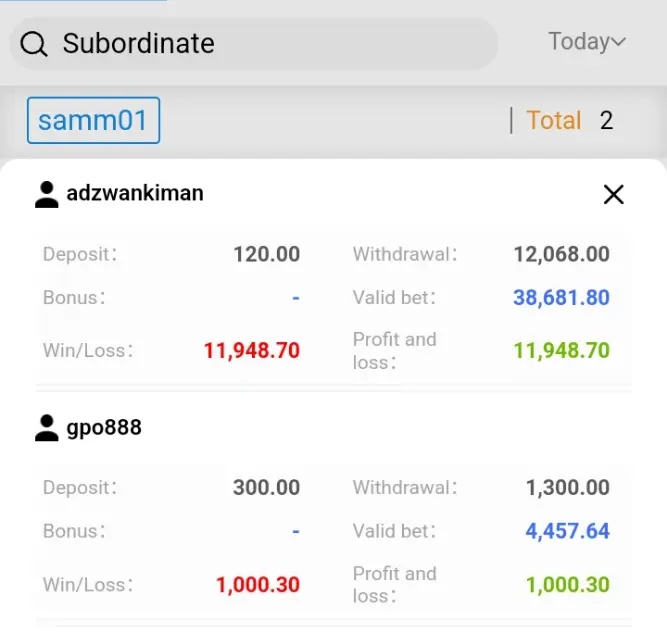Close the subordinate details panel
Screen dimensions: 667x634
pos(613,194)
